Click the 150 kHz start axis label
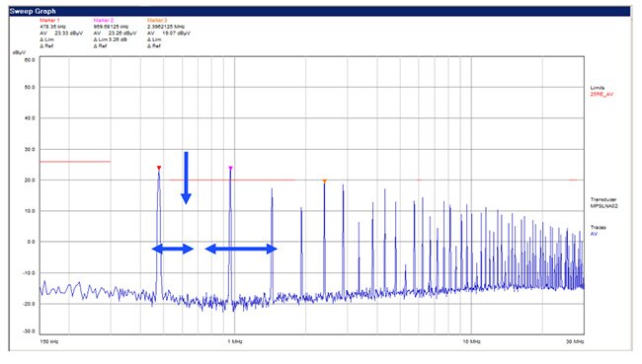Viewport: 642px width, 364px height. (x=48, y=341)
